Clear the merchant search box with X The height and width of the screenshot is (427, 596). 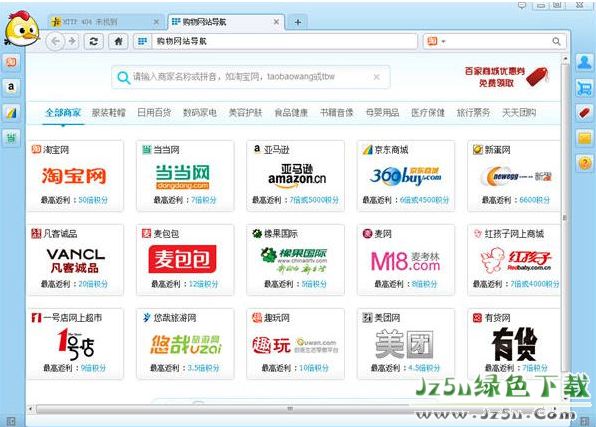tap(376, 77)
